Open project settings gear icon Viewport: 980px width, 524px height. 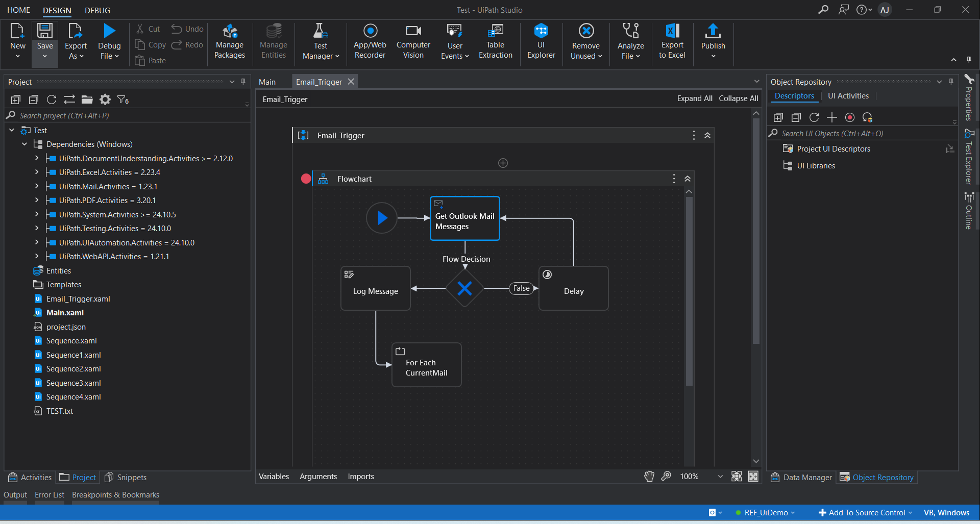105,99
